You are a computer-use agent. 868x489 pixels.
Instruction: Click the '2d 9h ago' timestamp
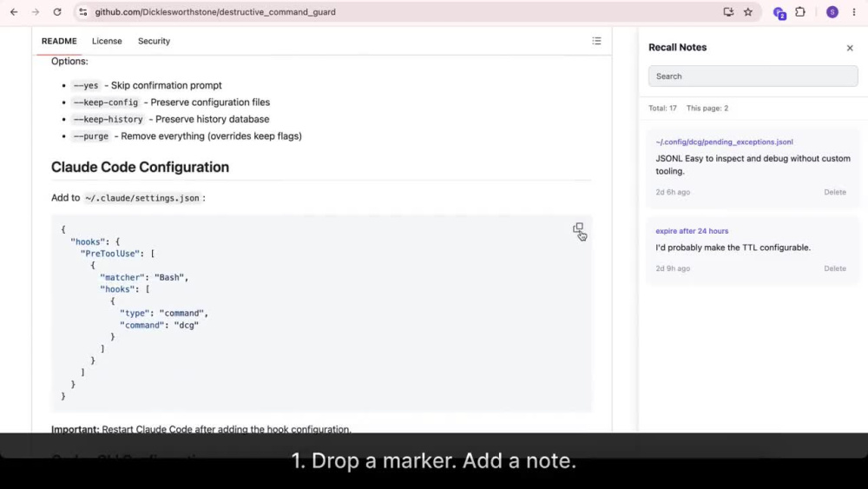pos(673,268)
